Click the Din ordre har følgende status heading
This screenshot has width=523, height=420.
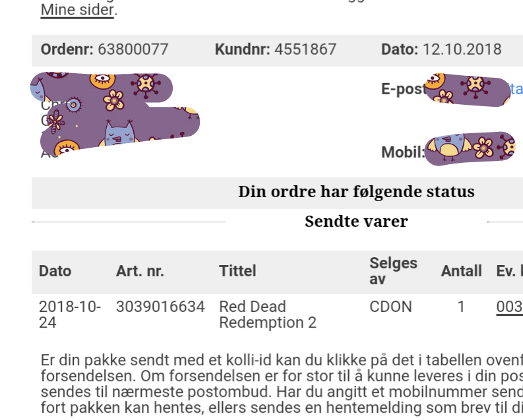[356, 192]
